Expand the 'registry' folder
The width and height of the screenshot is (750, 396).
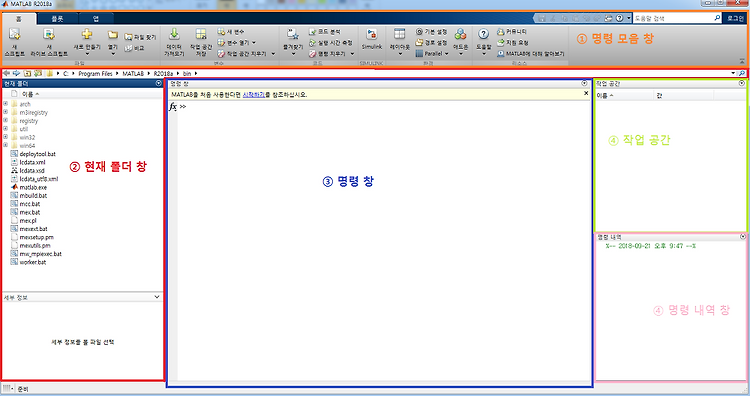(x=5, y=121)
